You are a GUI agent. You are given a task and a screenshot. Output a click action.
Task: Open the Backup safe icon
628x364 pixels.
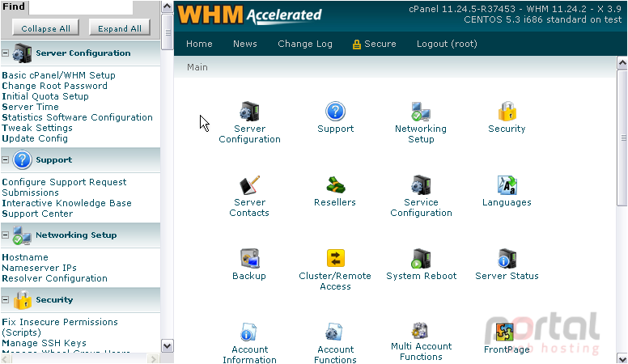[249, 259]
